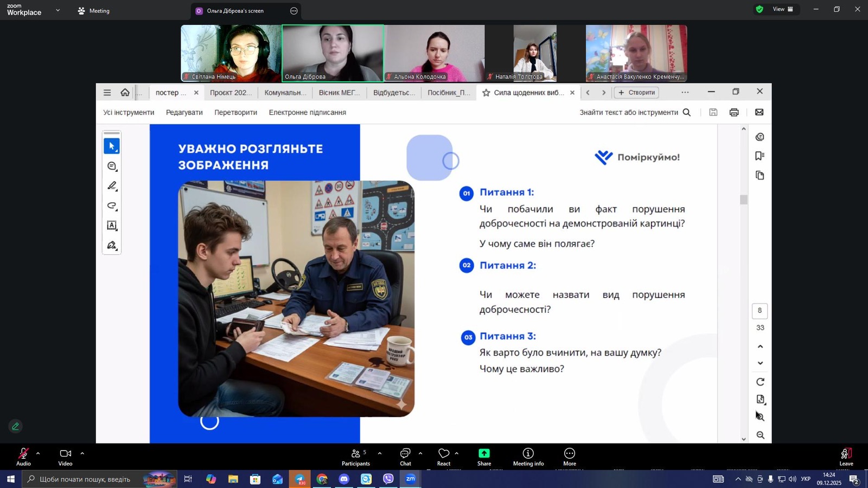Click the Leave meeting button

(846, 457)
